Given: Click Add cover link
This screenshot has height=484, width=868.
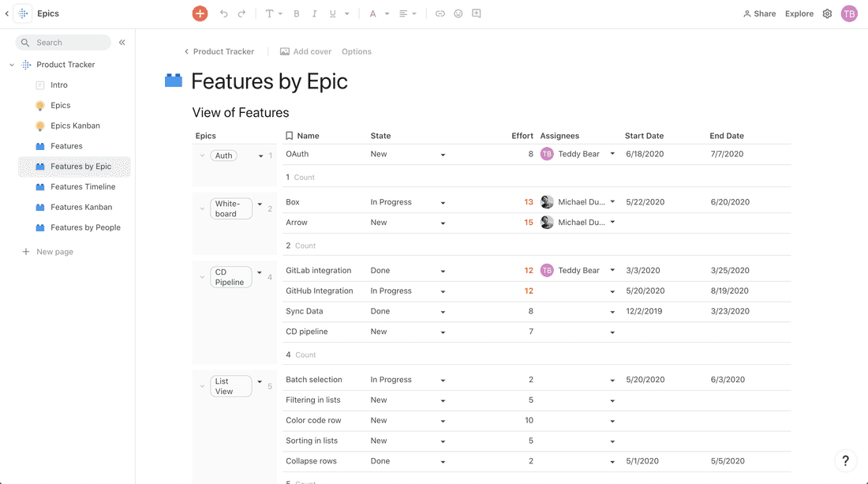Looking at the screenshot, I should pyautogui.click(x=305, y=51).
